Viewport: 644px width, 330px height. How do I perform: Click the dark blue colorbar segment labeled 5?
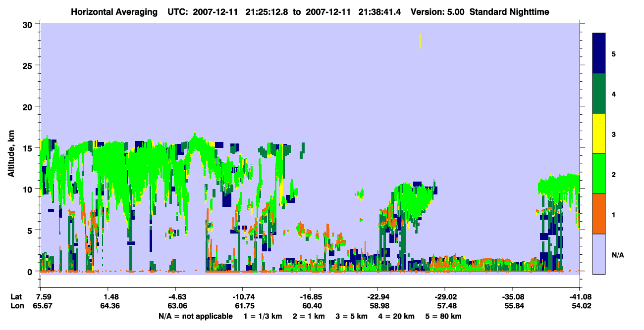coord(599,53)
